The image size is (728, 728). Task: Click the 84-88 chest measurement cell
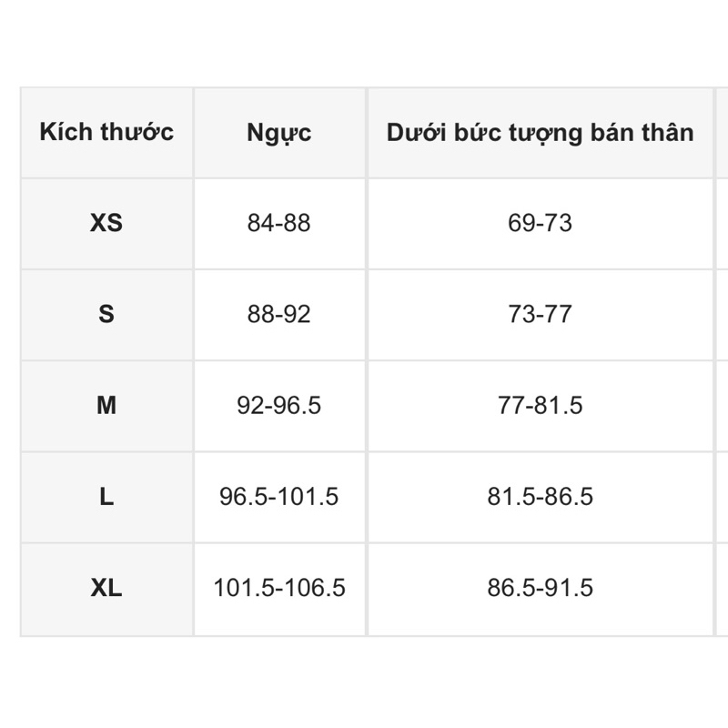click(x=279, y=223)
